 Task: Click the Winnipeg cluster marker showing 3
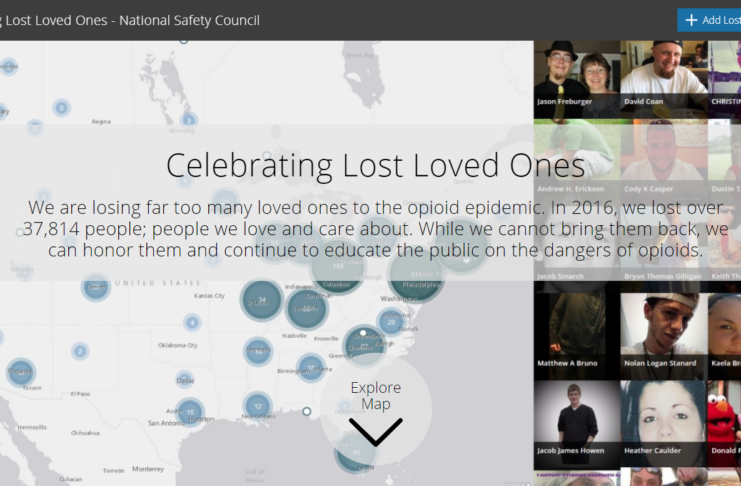pos(189,120)
